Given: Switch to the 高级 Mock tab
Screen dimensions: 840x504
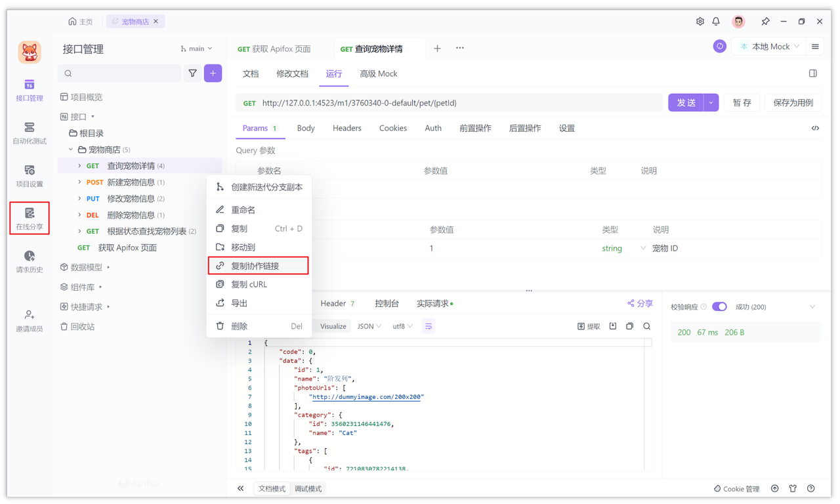Looking at the screenshot, I should [378, 73].
